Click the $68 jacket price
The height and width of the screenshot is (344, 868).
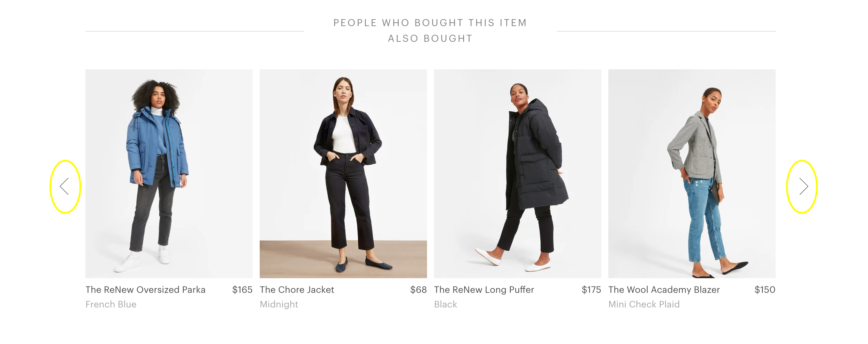coord(418,290)
